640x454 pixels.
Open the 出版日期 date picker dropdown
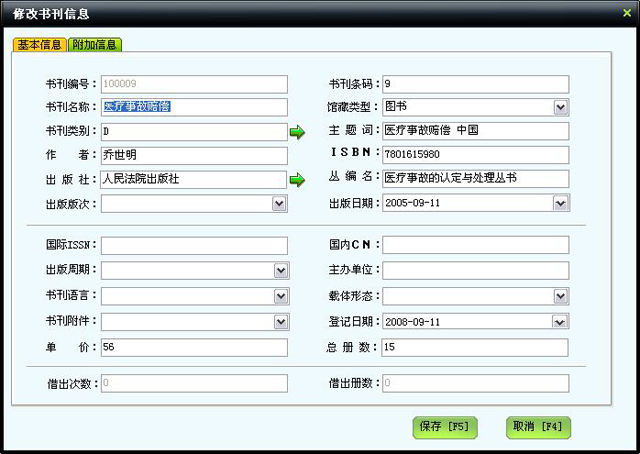coord(561,203)
